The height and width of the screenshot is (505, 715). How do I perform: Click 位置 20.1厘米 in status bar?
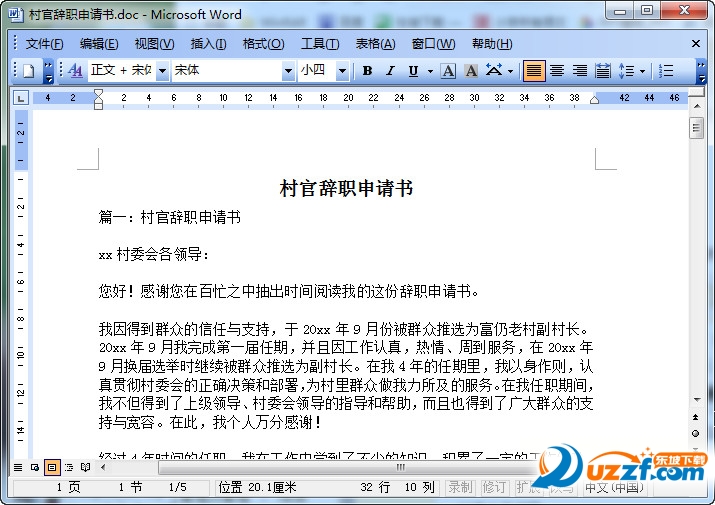pyautogui.click(x=257, y=488)
